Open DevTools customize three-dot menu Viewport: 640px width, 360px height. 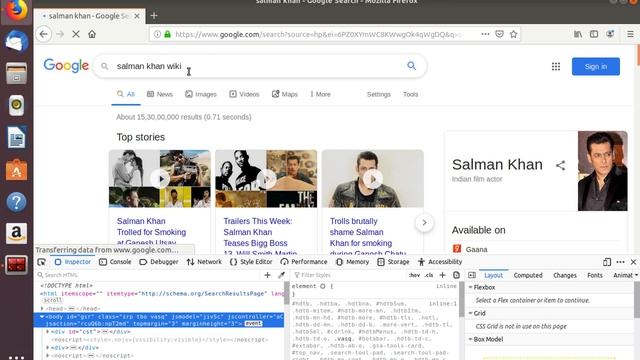(620, 262)
